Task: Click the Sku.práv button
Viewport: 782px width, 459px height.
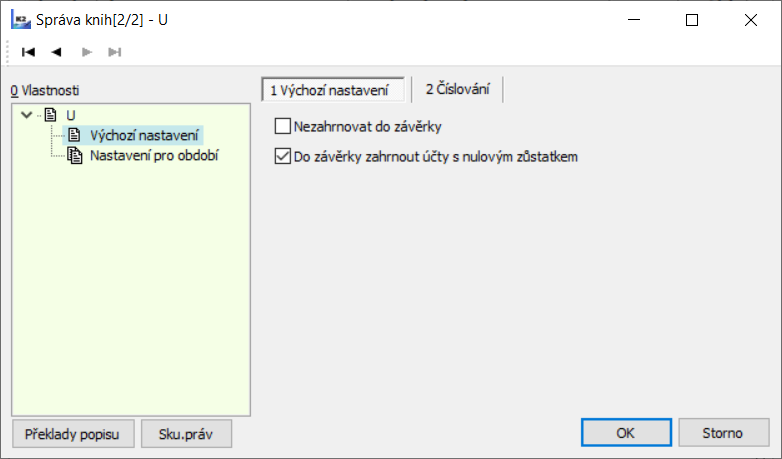Action: pos(187,433)
